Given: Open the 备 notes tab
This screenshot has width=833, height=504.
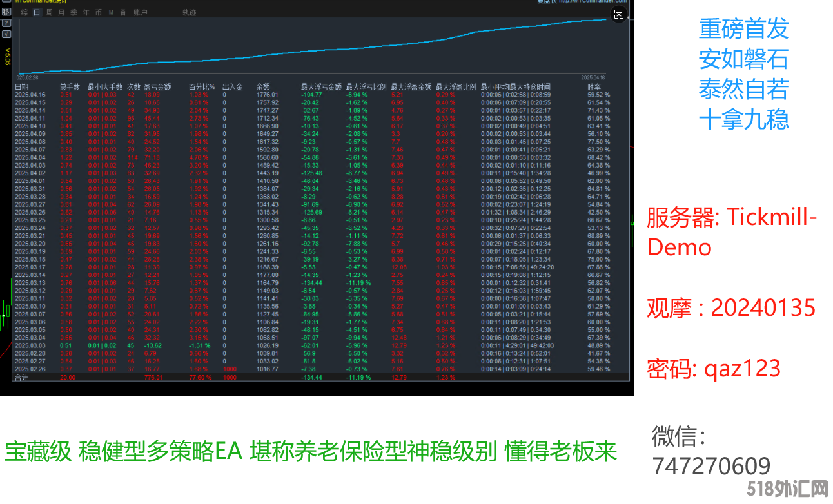Looking at the screenshot, I should click(123, 12).
